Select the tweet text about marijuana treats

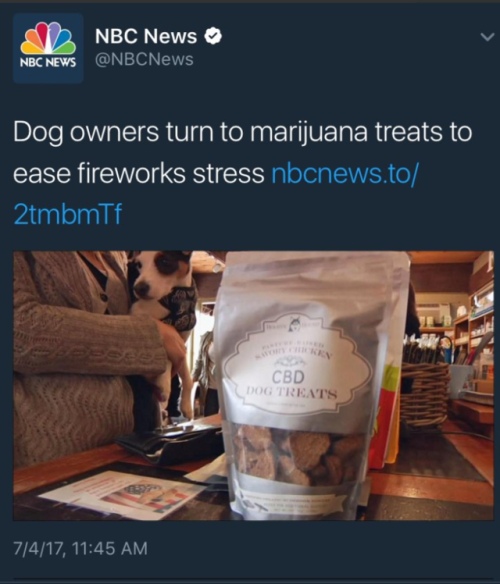(243, 153)
